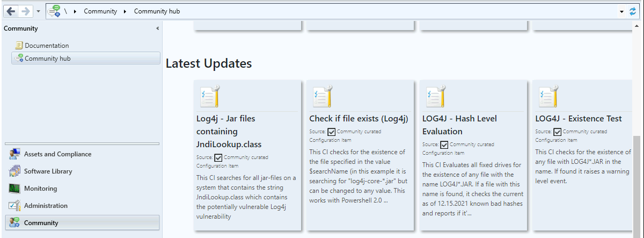
Task: Click the LOG4J Hash Level Evaluation card icon
Action: coord(435,97)
